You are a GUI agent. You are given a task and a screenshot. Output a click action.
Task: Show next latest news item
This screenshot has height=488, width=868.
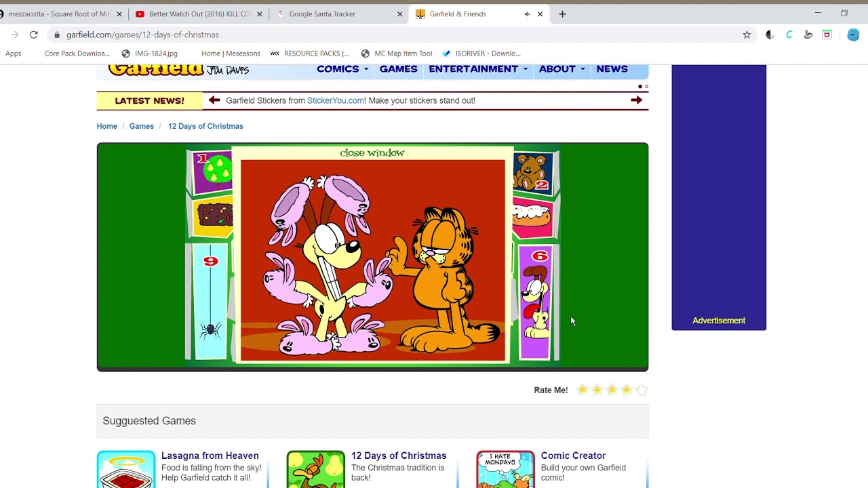pyautogui.click(x=636, y=100)
